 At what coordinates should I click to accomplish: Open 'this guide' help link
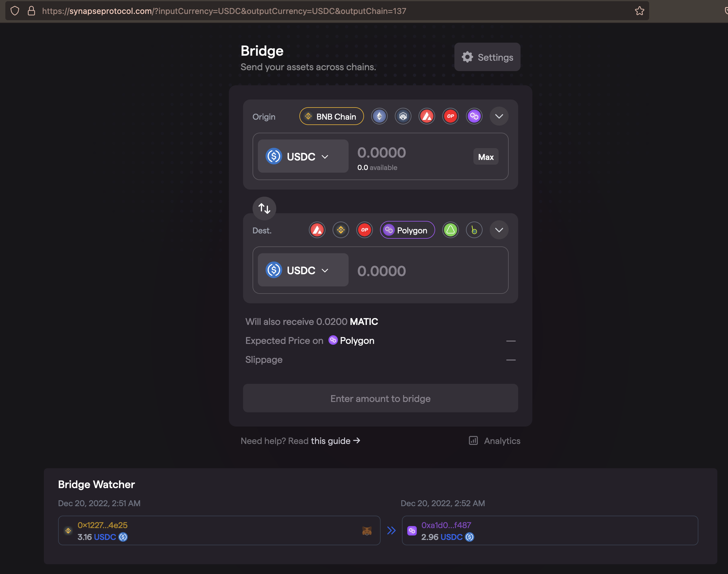tap(335, 441)
